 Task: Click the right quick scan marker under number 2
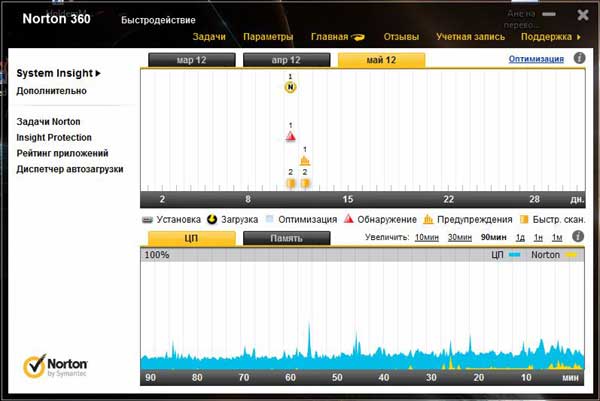click(x=305, y=183)
